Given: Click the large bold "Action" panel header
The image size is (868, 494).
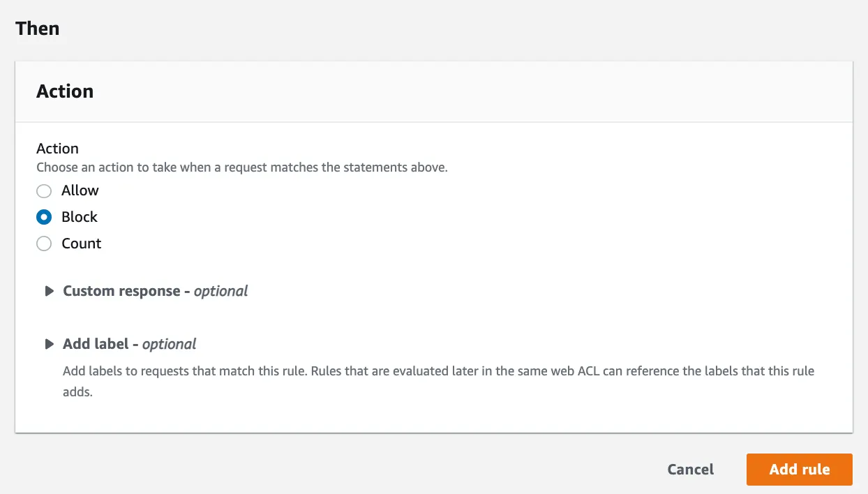Looking at the screenshot, I should pyautogui.click(x=65, y=91).
